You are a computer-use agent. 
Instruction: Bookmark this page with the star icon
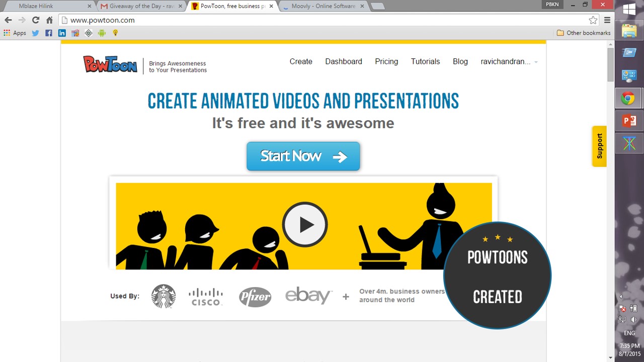(593, 20)
